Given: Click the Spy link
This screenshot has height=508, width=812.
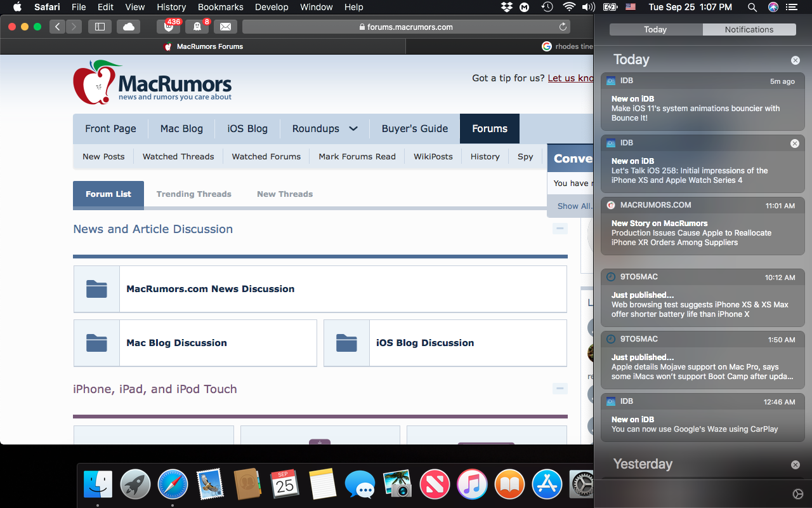Looking at the screenshot, I should click(x=525, y=156).
